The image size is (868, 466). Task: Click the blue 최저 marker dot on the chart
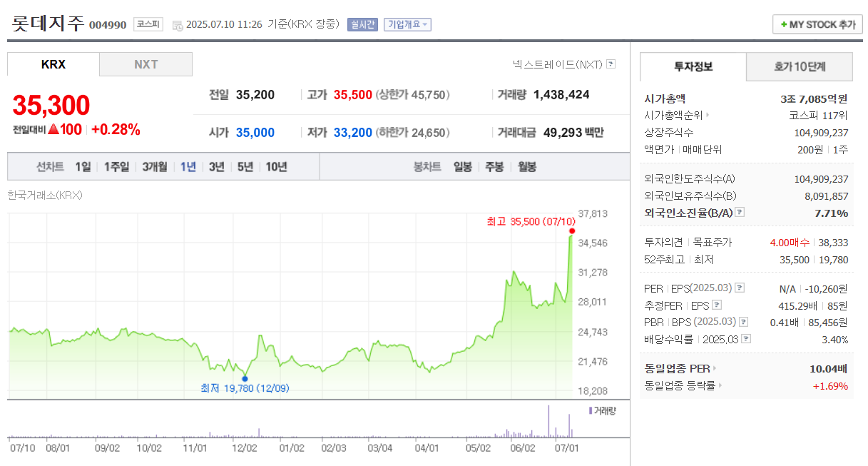point(245,379)
